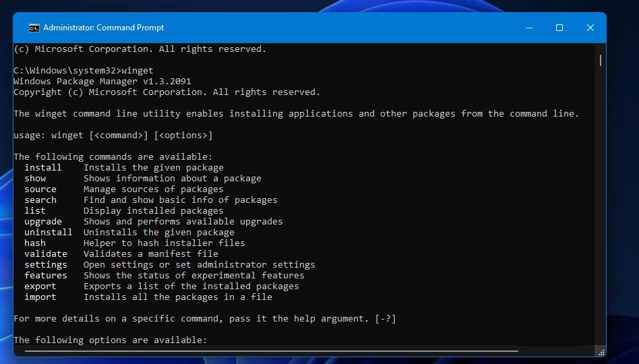Click the Command Prompt icon in title bar

click(x=34, y=28)
